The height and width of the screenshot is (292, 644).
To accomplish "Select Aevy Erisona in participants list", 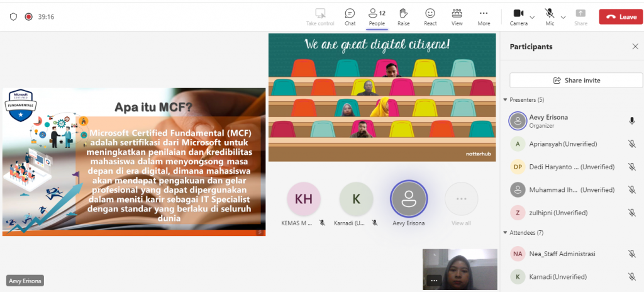I will 572,121.
